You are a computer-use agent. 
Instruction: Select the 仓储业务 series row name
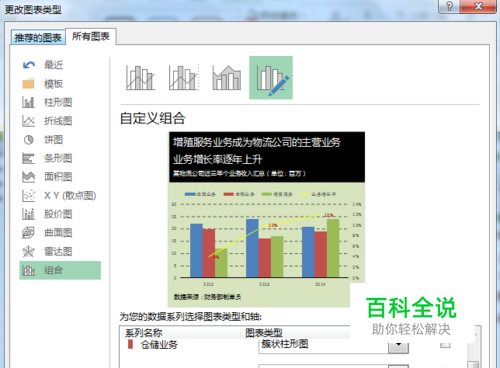[159, 345]
